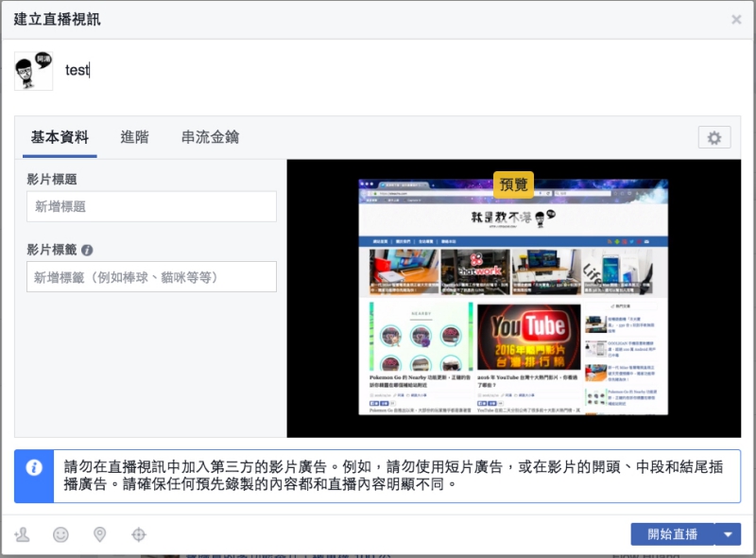
Task: Click the blue info icon in the notice
Action: (34, 468)
